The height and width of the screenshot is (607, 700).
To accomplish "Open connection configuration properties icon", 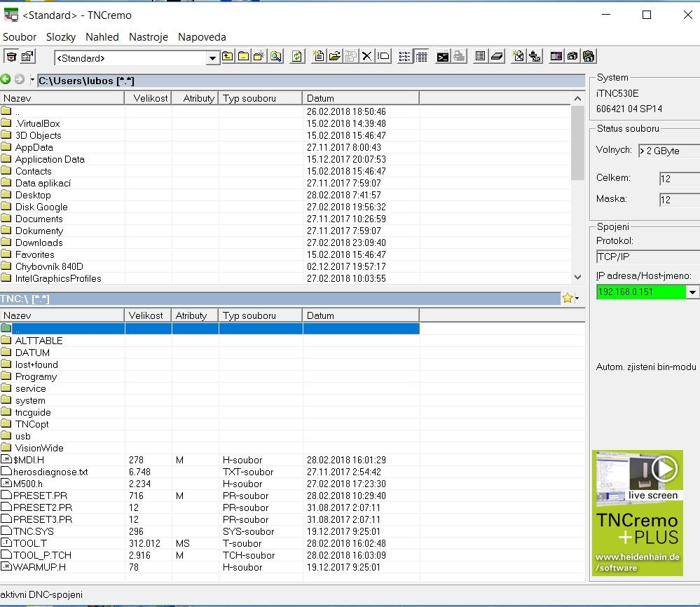I will pyautogui.click(x=28, y=57).
